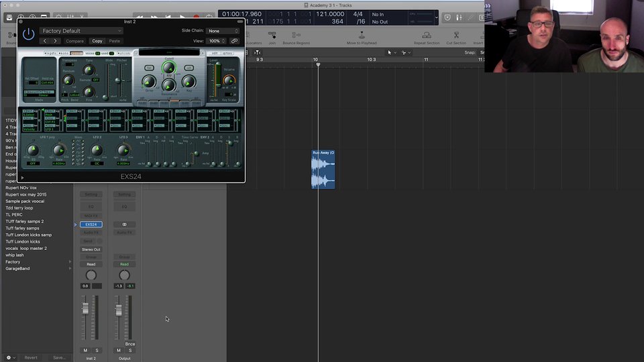The width and height of the screenshot is (644, 362).
Task: Click the Copy button in plugin header
Action: 97,41
